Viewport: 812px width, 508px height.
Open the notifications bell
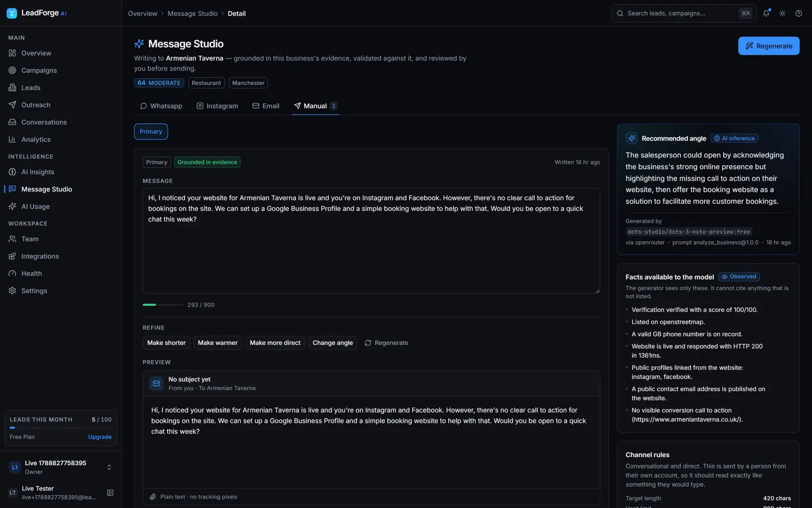coord(766,13)
